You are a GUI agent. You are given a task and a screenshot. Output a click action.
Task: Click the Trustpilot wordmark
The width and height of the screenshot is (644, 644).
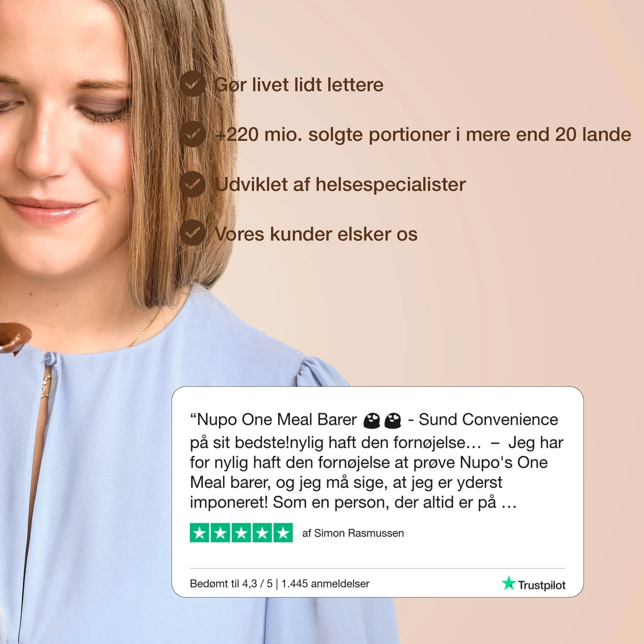click(541, 585)
